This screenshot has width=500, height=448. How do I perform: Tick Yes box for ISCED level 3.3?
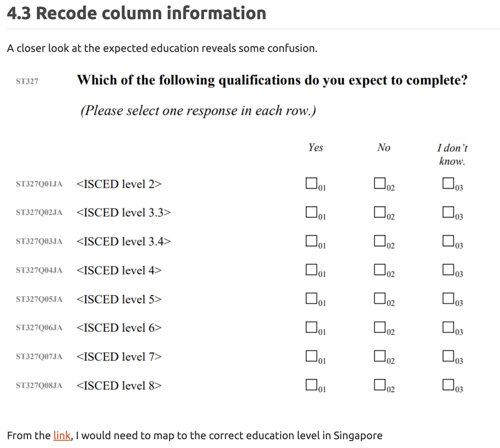click(311, 212)
